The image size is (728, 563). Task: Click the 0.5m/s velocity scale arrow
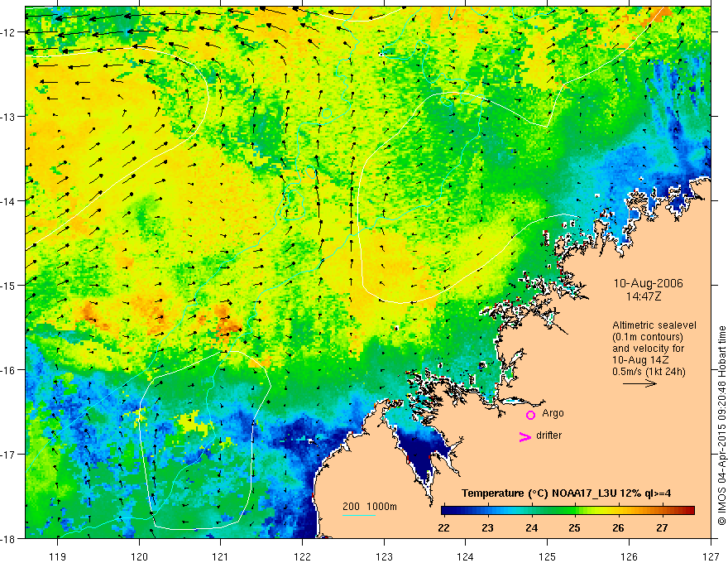click(x=639, y=383)
